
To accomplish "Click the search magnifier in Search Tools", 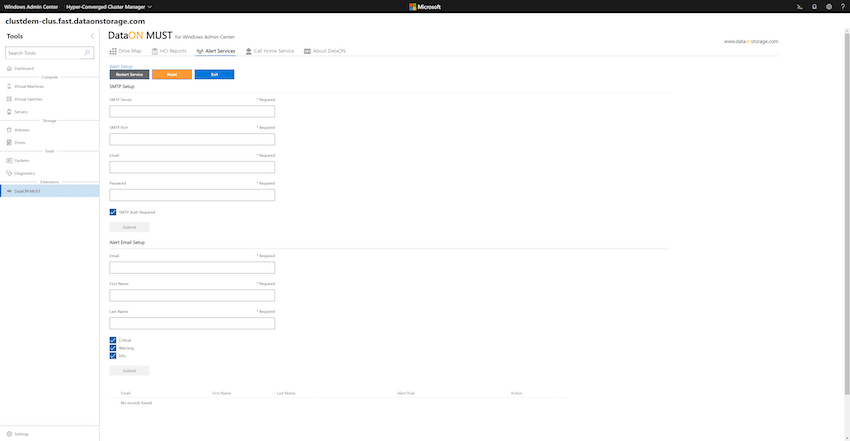I will click(x=87, y=53).
